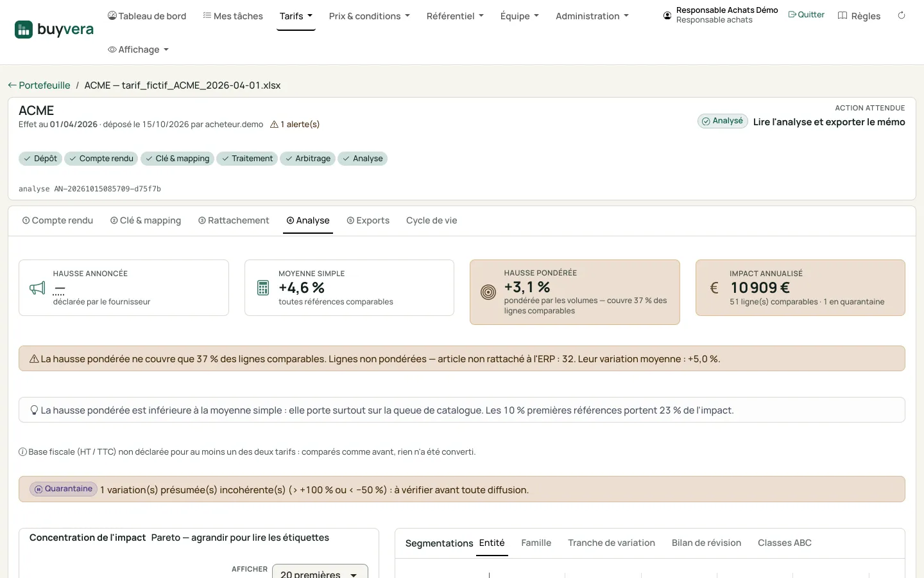Click the user profile icon
Image resolution: width=924 pixels, height=578 pixels.
point(667,15)
